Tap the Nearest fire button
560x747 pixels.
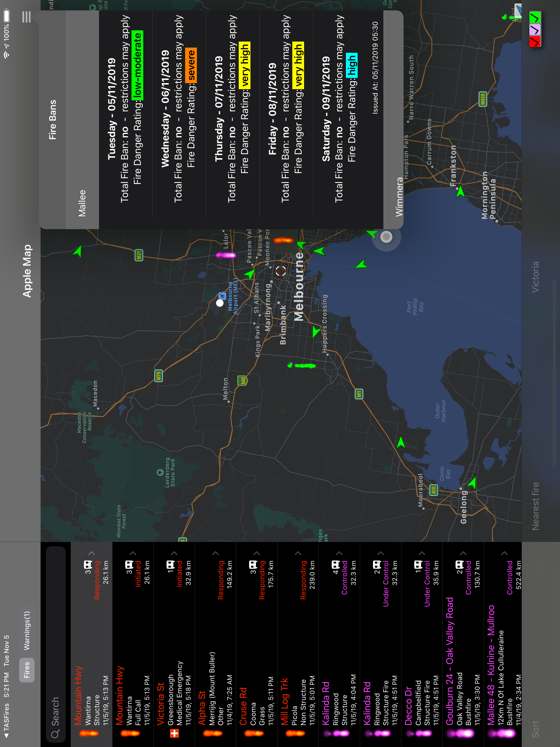[535, 506]
